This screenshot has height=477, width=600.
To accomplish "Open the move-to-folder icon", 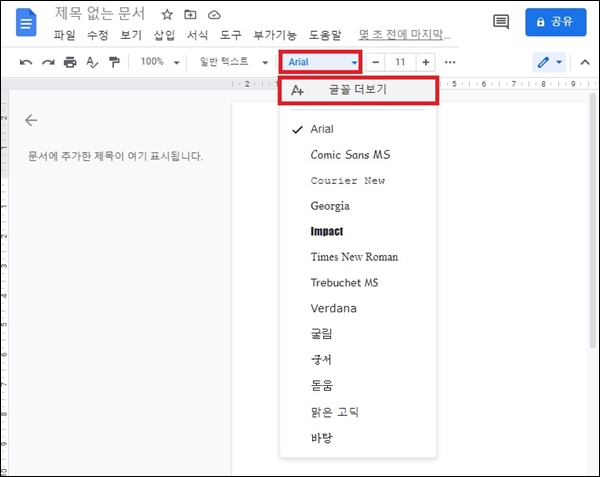I will point(190,15).
